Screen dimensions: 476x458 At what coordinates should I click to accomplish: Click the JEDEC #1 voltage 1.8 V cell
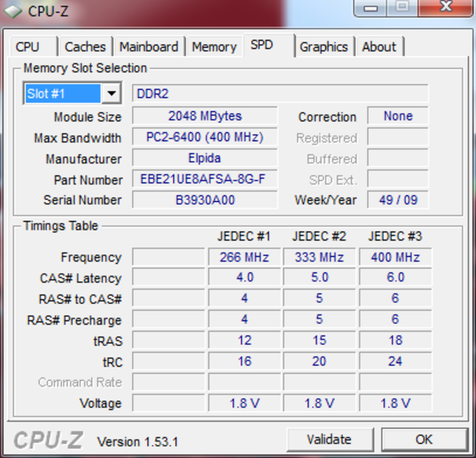(244, 403)
